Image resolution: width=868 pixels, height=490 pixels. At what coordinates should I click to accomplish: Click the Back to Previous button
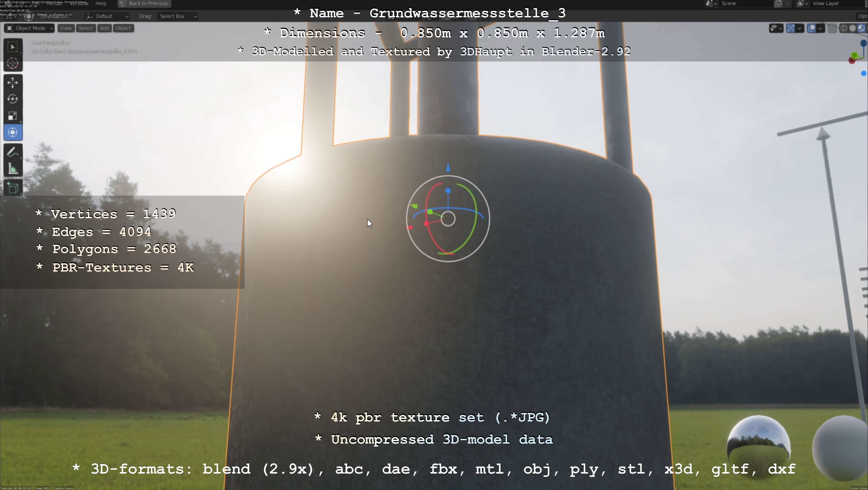[144, 3]
